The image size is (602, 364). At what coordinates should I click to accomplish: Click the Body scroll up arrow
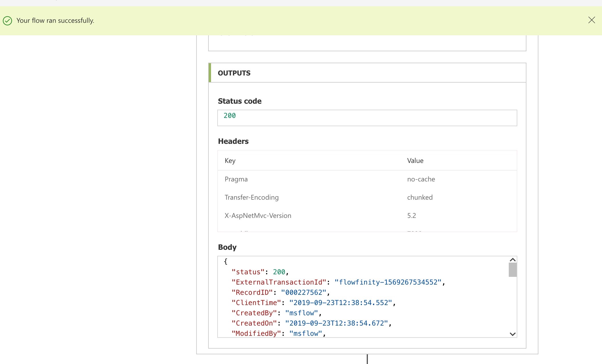pyautogui.click(x=512, y=260)
